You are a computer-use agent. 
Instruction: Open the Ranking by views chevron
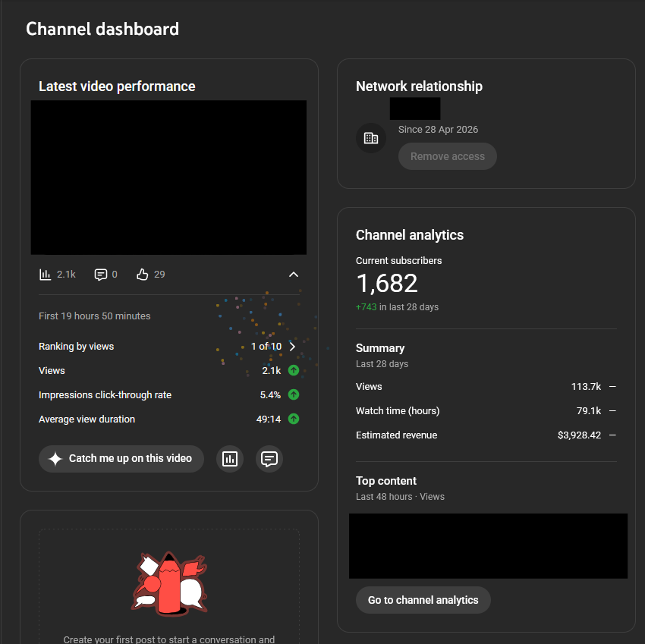[292, 346]
